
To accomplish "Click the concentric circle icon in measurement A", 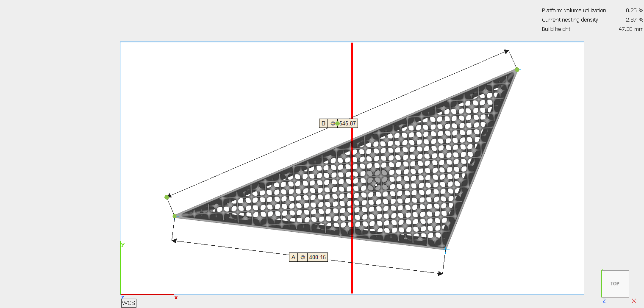I will 303,257.
